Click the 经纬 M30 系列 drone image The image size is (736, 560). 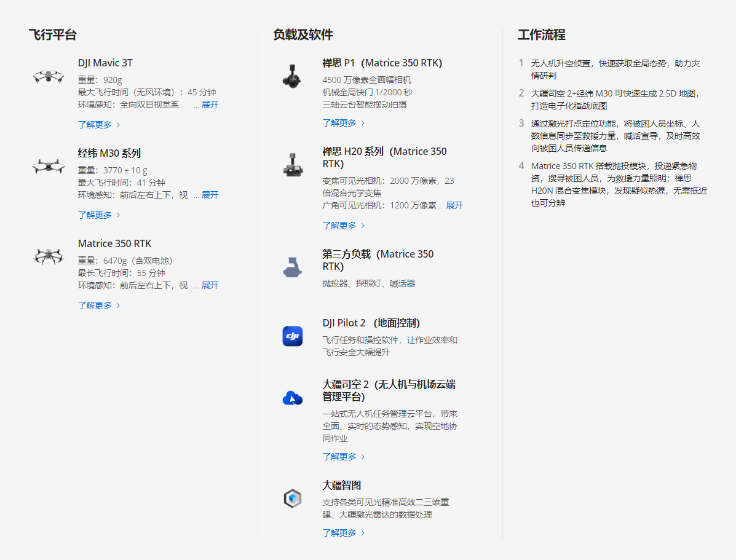(48, 166)
